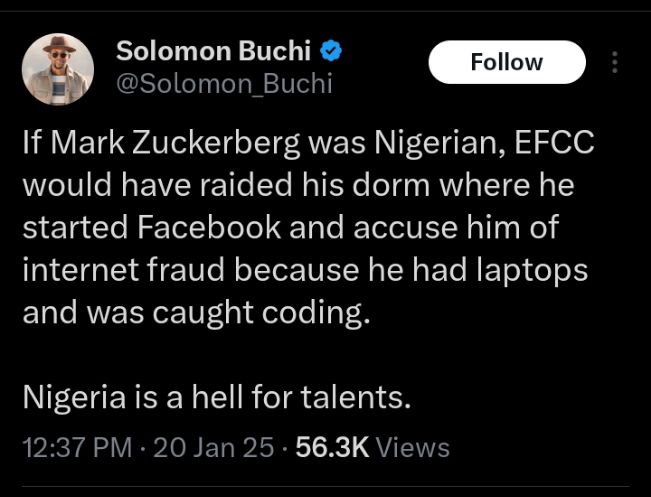Viewport: 651px width, 497px height.
Task: Open the three-dot more options menu
Action: [614, 62]
